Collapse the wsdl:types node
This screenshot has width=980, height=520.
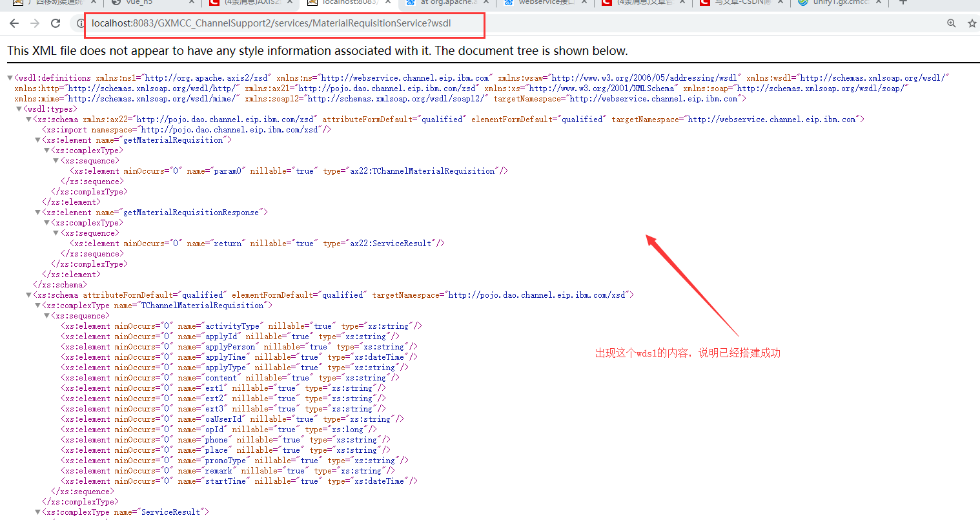point(19,109)
